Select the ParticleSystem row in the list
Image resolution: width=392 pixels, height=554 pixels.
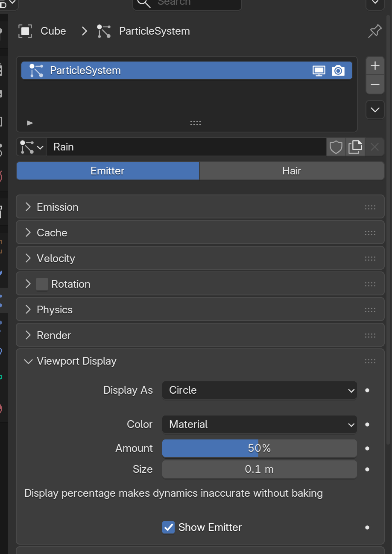point(187,71)
